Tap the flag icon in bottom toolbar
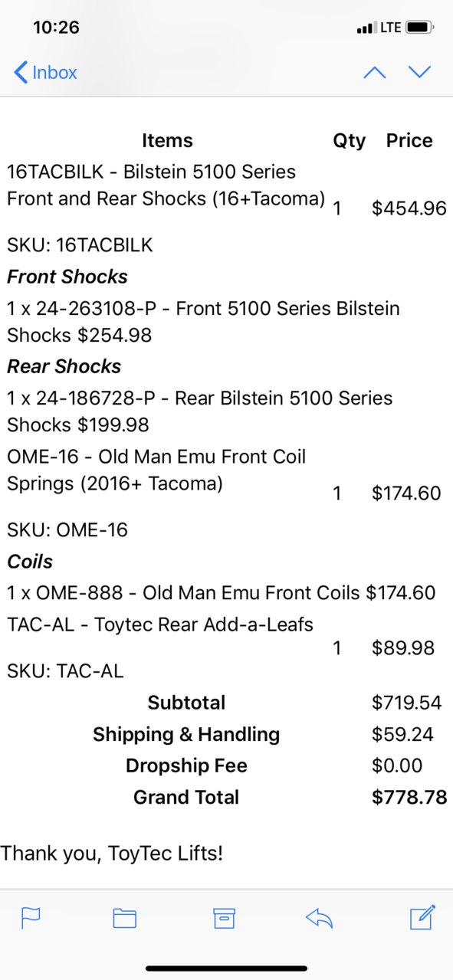The width and height of the screenshot is (453, 980). (31, 917)
